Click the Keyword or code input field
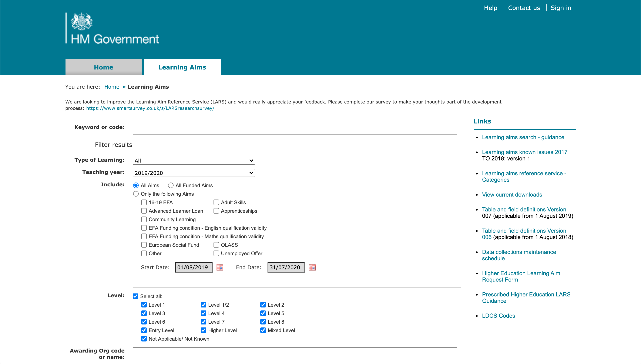Image resolution: width=641 pixels, height=364 pixels. (295, 129)
